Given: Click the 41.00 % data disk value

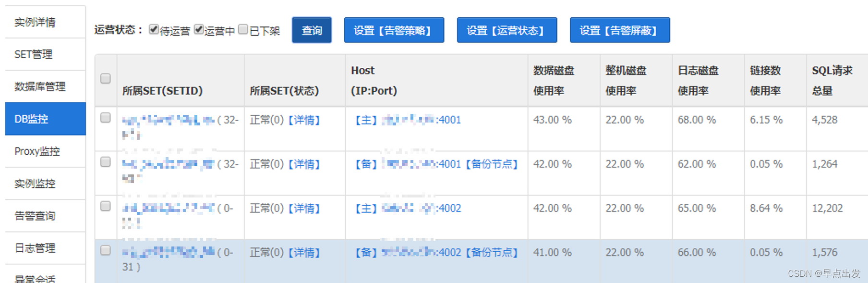Looking at the screenshot, I should [x=553, y=253].
